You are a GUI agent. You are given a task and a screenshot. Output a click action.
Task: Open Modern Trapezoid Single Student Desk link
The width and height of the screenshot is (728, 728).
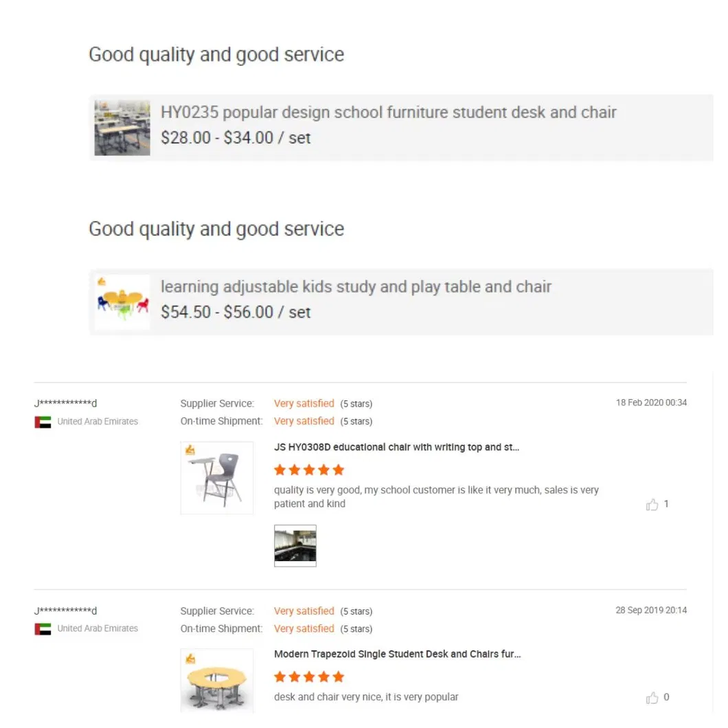(397, 655)
